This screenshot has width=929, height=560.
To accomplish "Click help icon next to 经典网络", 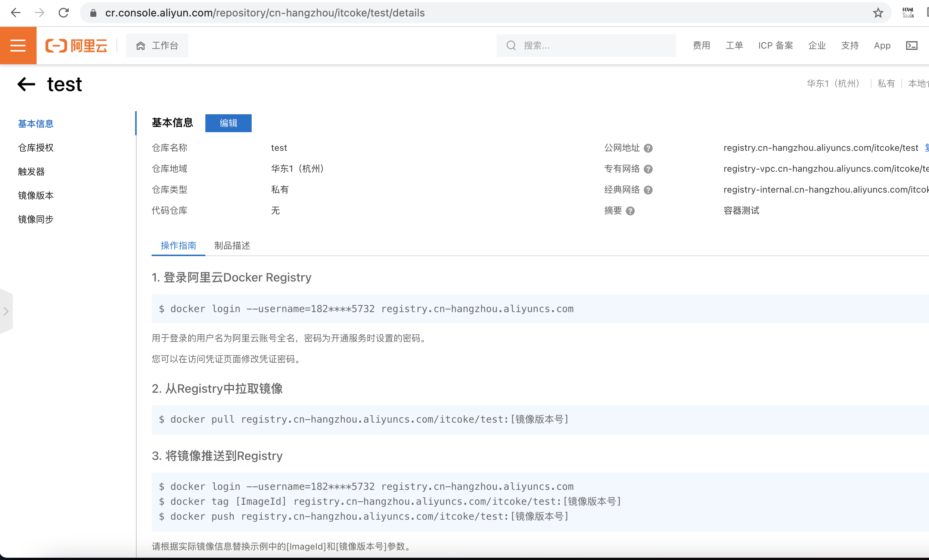I will [x=648, y=190].
